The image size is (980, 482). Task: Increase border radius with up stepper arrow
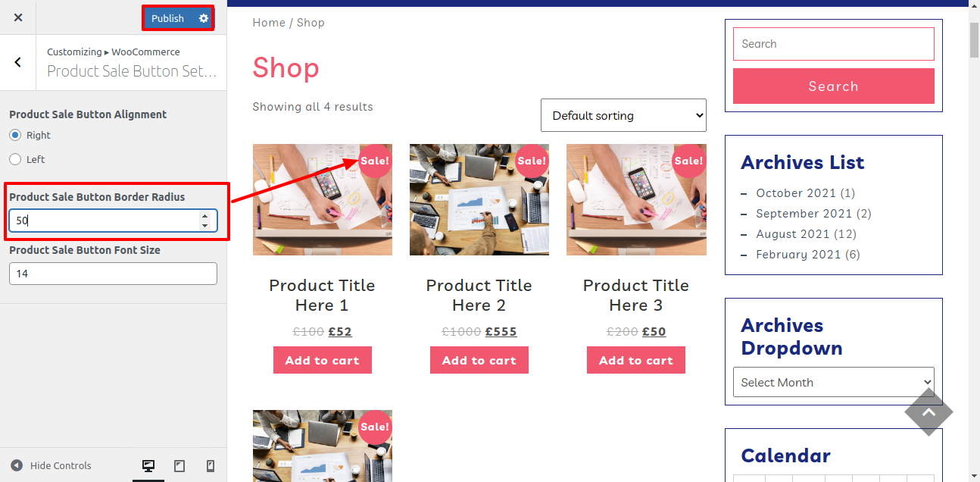point(204,216)
